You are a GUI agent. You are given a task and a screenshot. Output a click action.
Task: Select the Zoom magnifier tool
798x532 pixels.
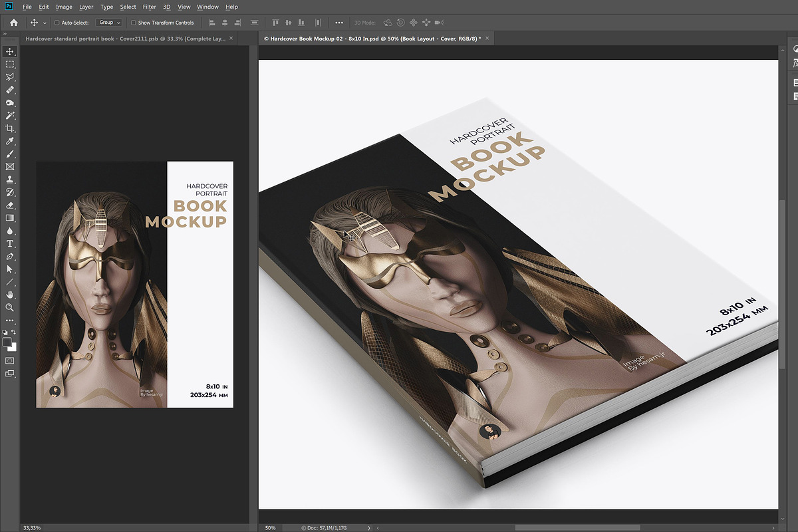10,307
